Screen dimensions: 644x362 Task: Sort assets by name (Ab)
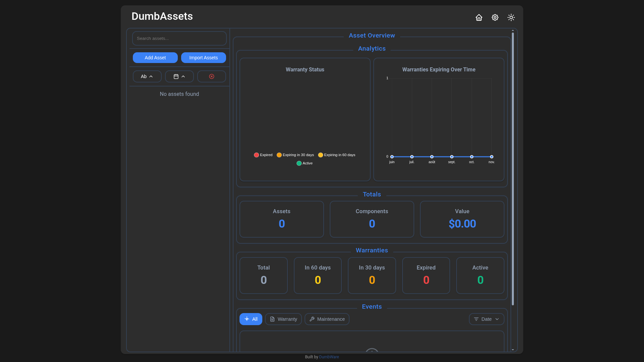147,76
